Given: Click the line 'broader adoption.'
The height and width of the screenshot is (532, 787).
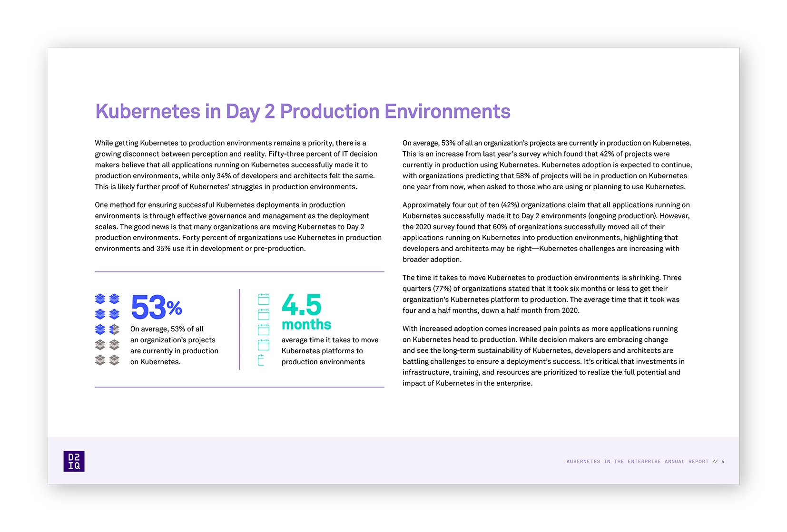Looking at the screenshot, I should (x=432, y=260).
